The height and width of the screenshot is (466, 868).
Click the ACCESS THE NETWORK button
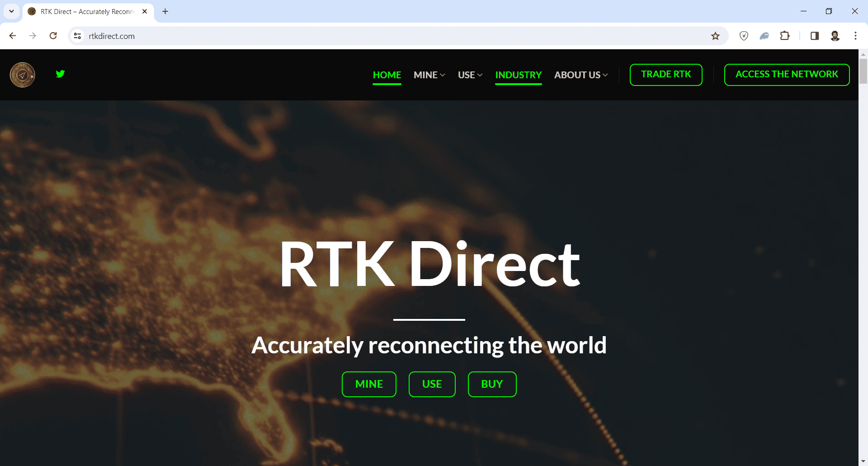tap(787, 75)
